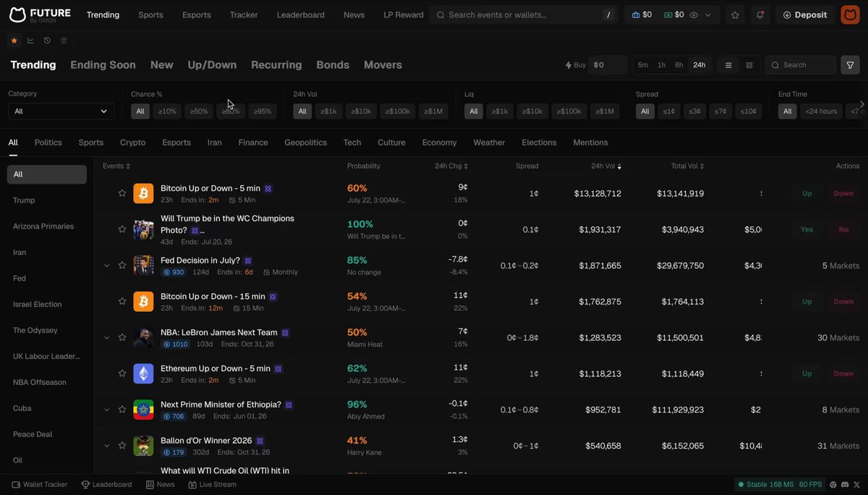Expand the NBA LeBron James Next Team row
Screen dimensions: 868x495
point(107,338)
